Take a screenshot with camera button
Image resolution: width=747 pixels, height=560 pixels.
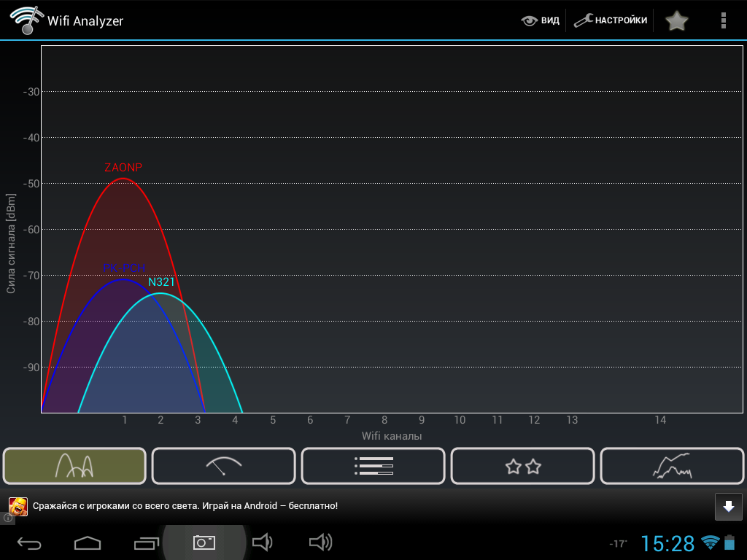point(204,542)
